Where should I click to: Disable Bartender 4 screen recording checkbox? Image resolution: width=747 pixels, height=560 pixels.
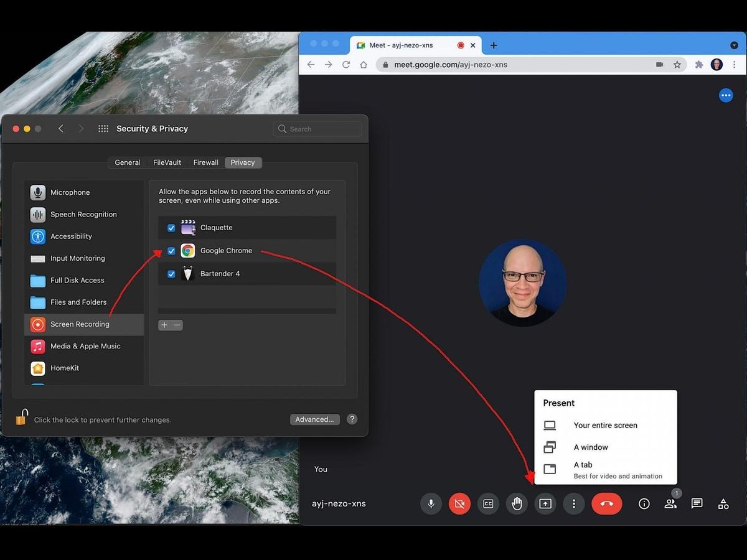click(x=171, y=274)
